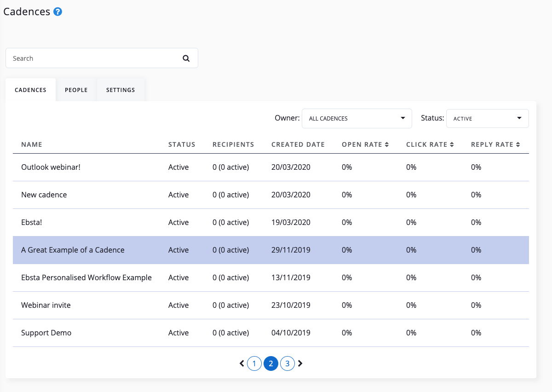The height and width of the screenshot is (392, 552).
Task: Select current page 2 button
Action: [271, 363]
